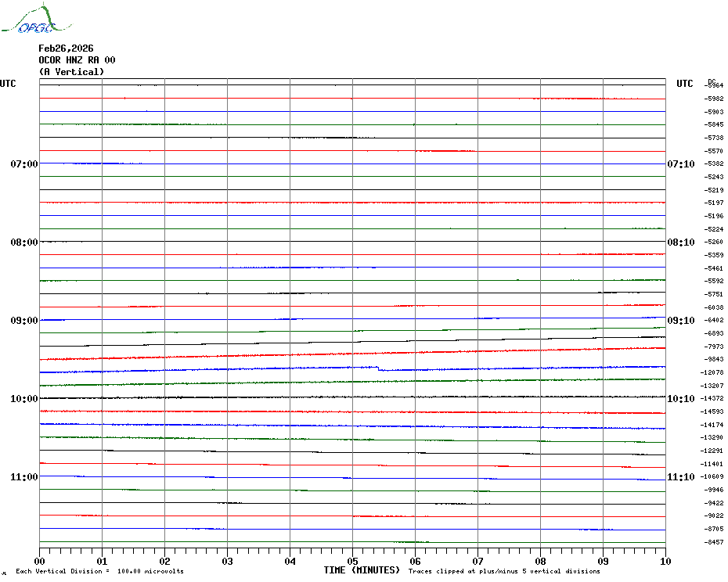Click the left 'UTC' label
728x582 pixels.
tap(8, 84)
